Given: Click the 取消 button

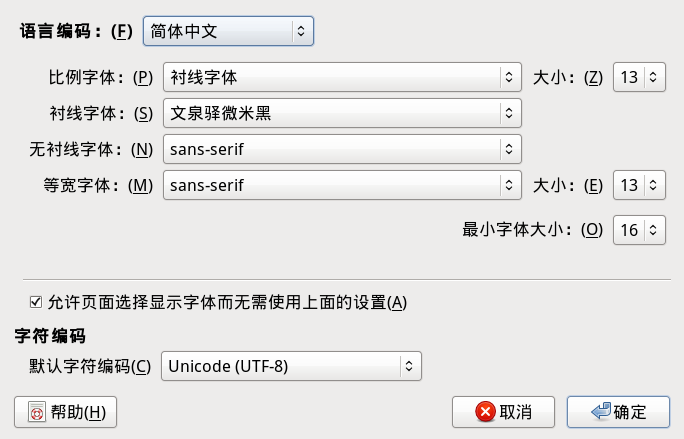Looking at the screenshot, I should 503,412.
